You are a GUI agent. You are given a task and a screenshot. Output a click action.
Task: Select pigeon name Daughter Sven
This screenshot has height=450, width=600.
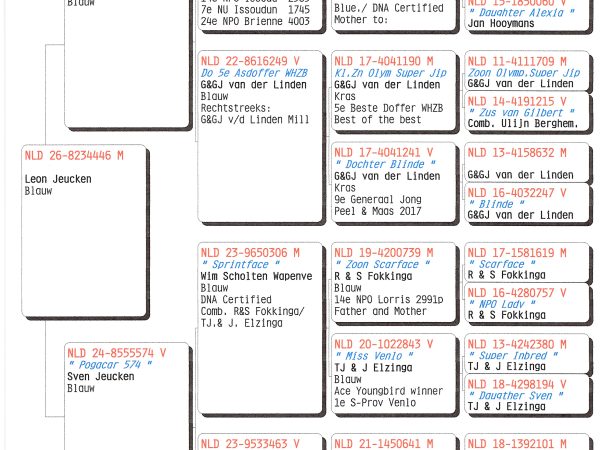click(515, 396)
